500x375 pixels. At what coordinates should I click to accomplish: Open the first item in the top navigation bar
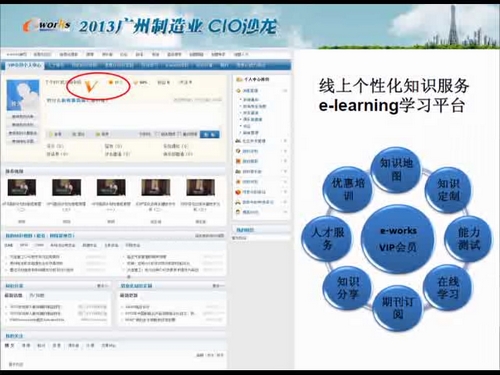click(x=16, y=54)
